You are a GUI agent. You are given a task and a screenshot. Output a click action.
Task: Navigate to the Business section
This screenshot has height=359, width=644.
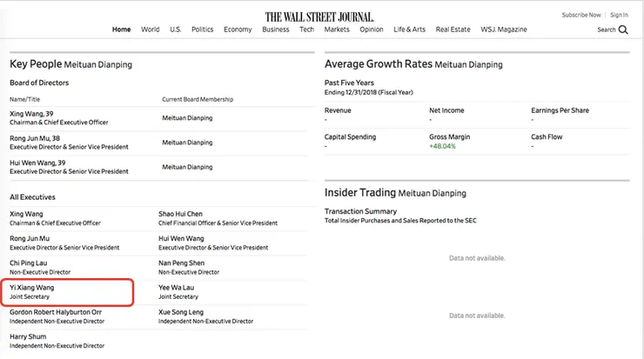coord(275,30)
